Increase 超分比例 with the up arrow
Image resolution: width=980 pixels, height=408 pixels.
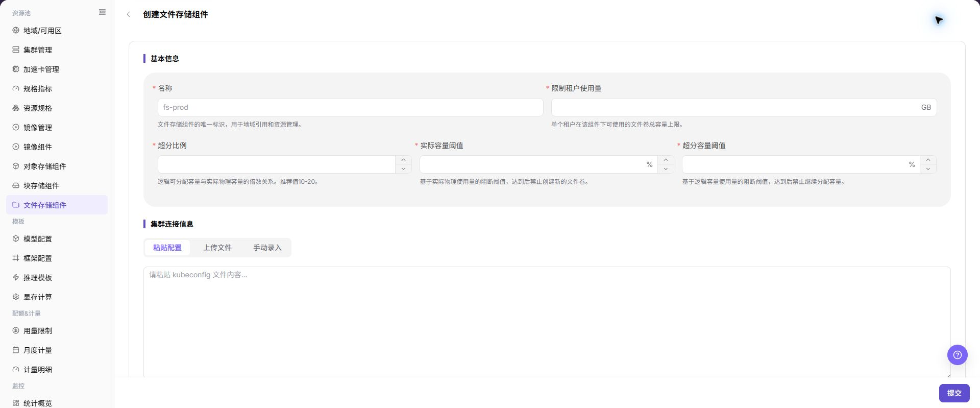(x=403, y=160)
